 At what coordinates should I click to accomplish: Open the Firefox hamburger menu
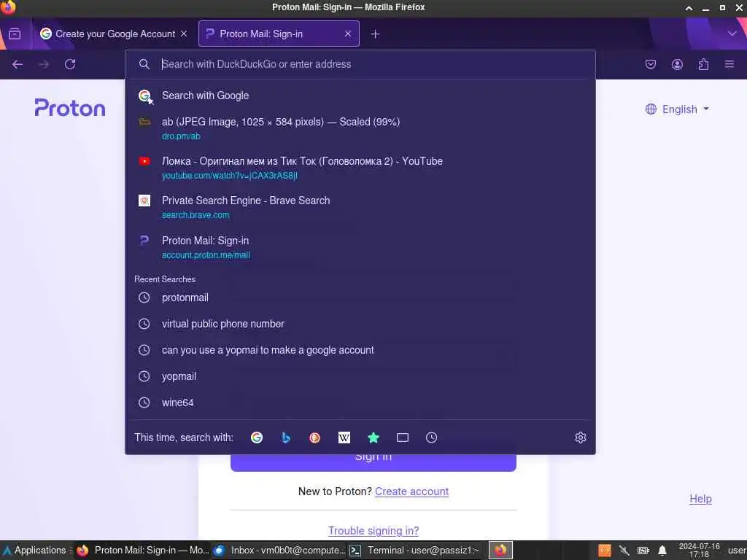point(729,64)
